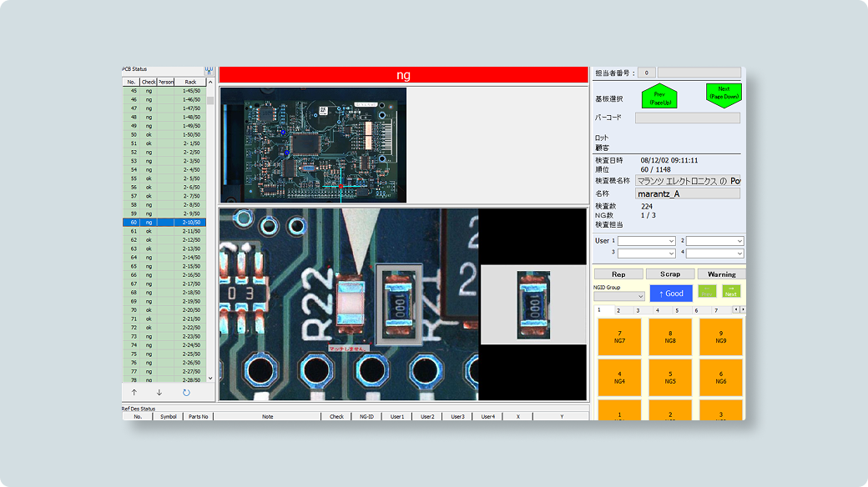Select the orange NG8 defect tile
This screenshot has width=868, height=487.
tap(670, 337)
